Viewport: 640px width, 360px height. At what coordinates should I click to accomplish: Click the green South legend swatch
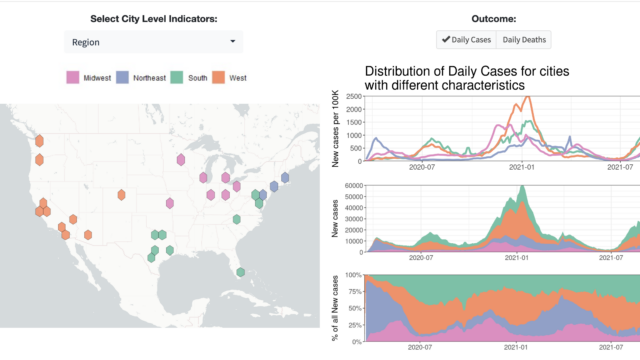pos(177,78)
